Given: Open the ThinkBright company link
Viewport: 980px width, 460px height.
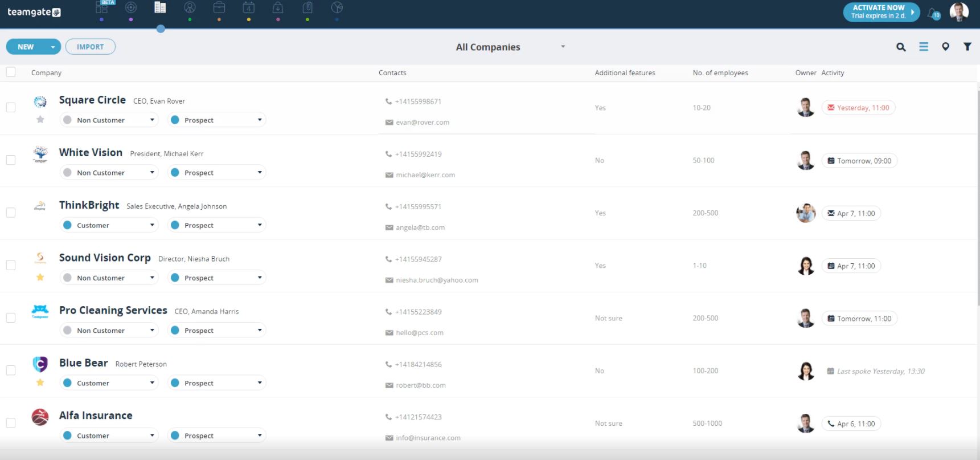Looking at the screenshot, I should [89, 205].
